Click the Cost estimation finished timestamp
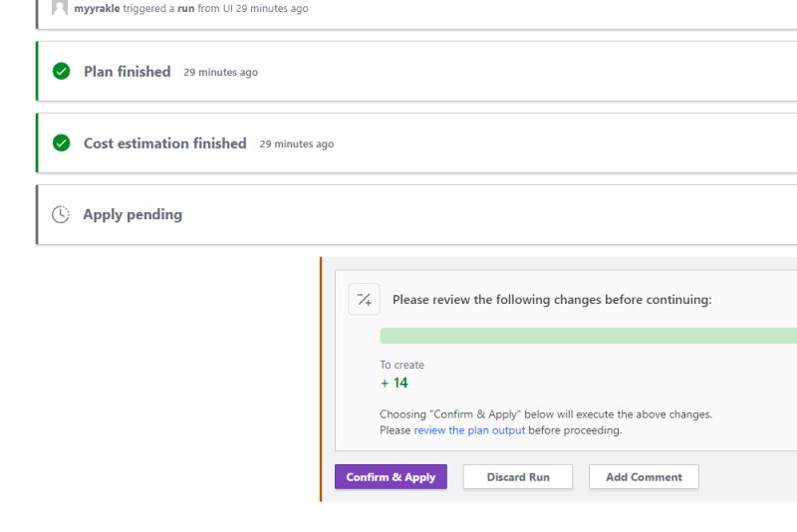This screenshot has width=797, height=532. 297,144
